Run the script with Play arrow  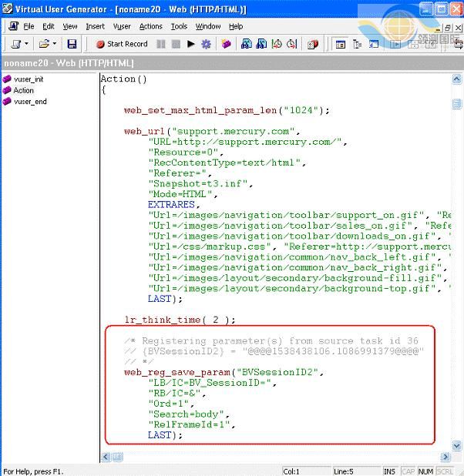[x=191, y=45]
